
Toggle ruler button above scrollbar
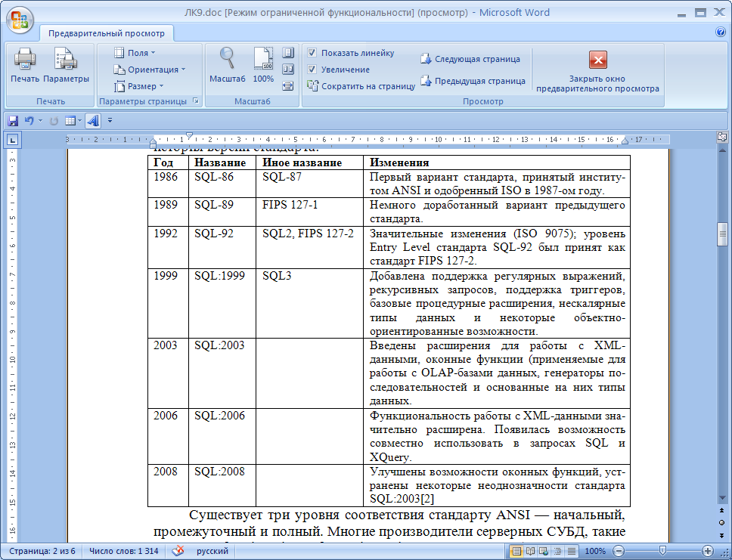[721, 137]
